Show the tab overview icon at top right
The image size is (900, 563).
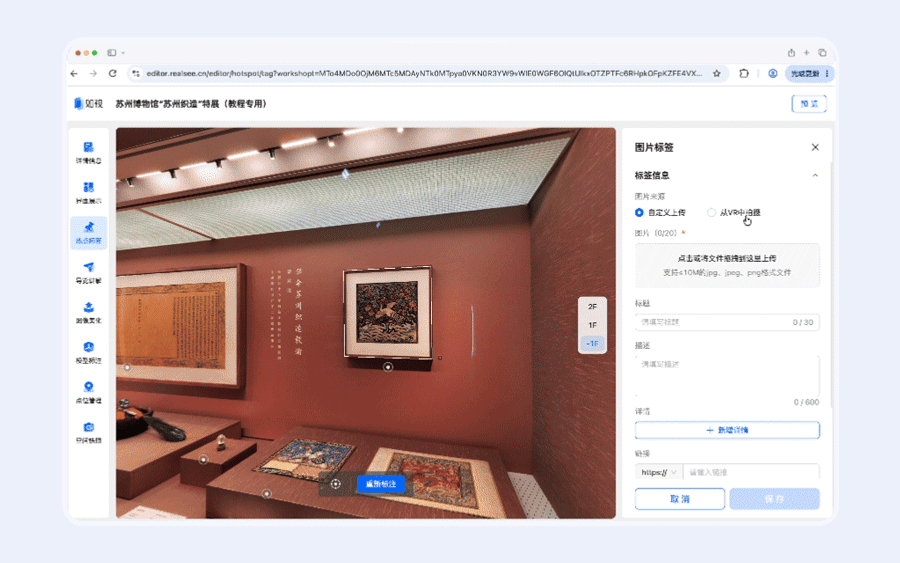point(823,53)
